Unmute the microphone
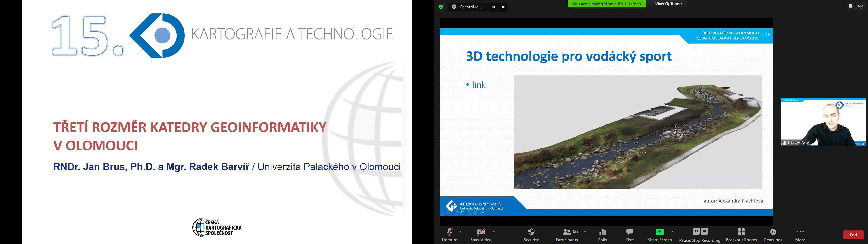 (x=450, y=235)
